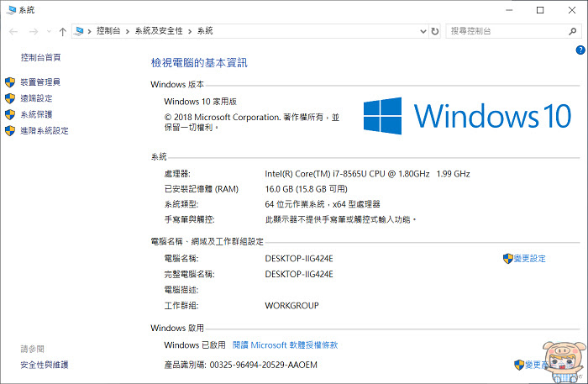Viewport: 588px width, 384px height.
Task: Click the 系統 window title icon
Action: pyautogui.click(x=12, y=10)
